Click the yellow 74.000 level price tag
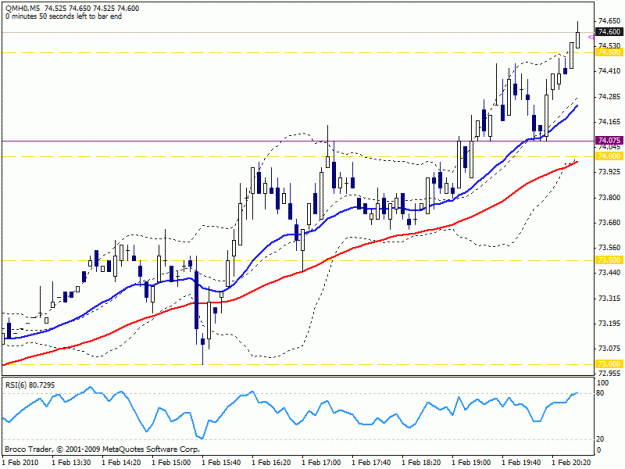This screenshot has height=469, width=625. [609, 156]
